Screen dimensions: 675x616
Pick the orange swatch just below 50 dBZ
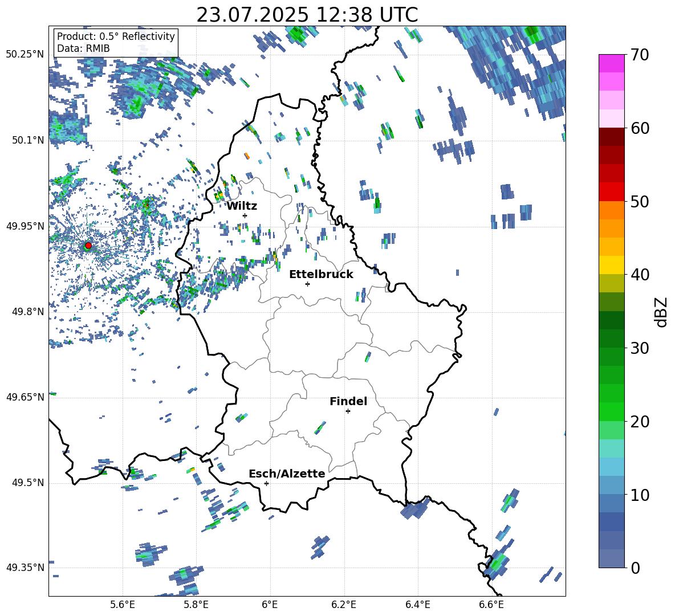pyautogui.click(x=611, y=210)
